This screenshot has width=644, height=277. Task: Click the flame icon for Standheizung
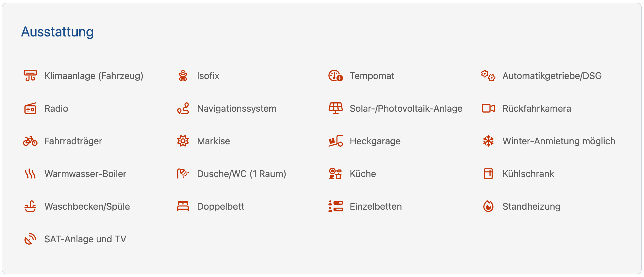(488, 206)
